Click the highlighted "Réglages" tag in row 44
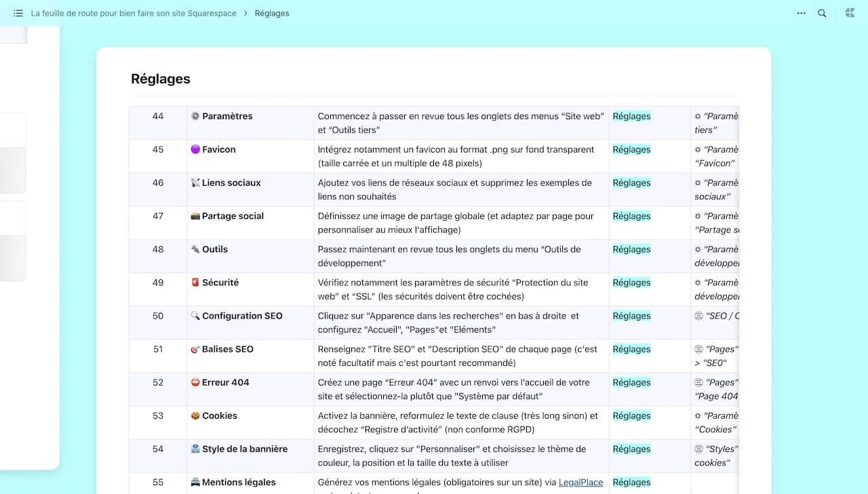 (x=631, y=116)
